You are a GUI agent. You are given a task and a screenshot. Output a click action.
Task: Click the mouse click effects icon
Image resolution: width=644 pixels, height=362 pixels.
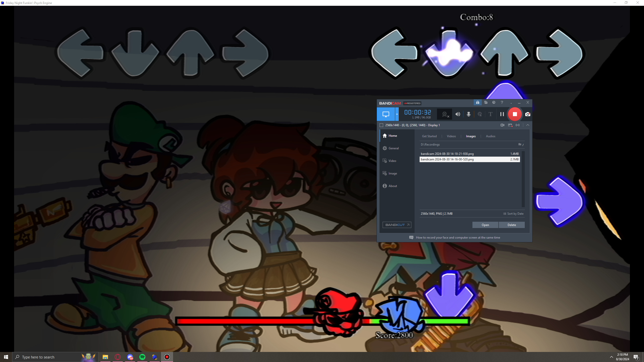point(479,114)
